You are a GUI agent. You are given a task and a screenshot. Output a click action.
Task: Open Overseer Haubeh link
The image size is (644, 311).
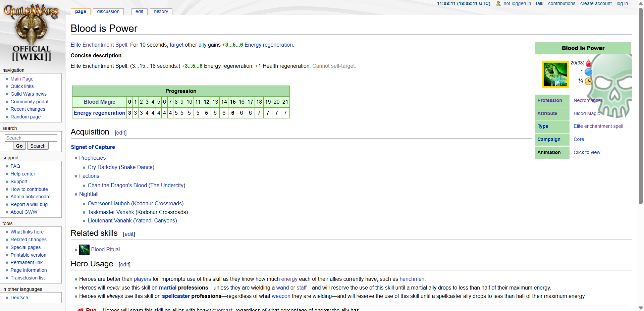click(109, 203)
